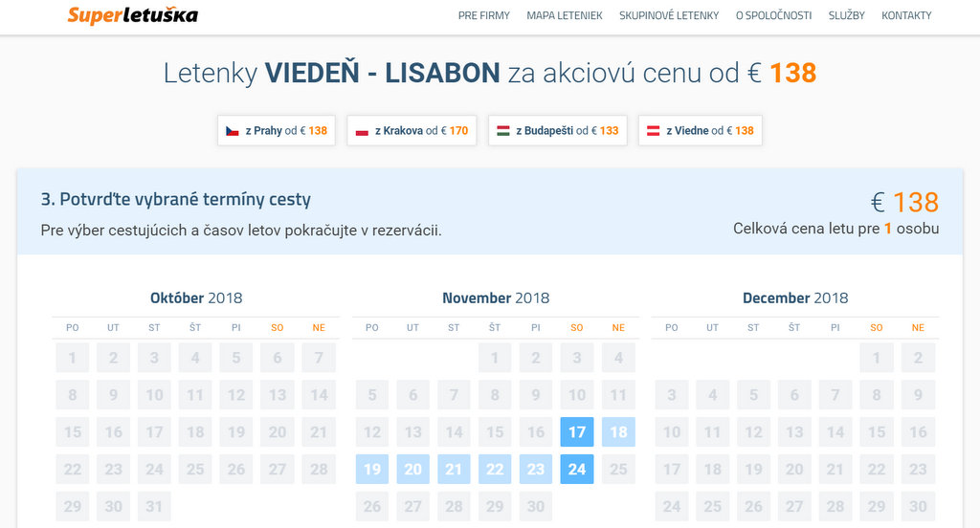The image size is (980, 528).
Task: Go to Mapa leteniek page
Action: point(565,15)
